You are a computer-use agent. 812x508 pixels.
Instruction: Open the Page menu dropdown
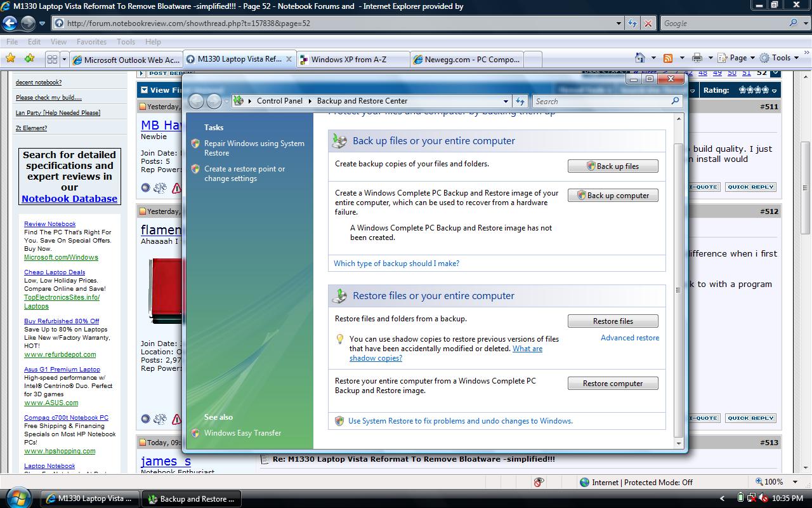(737, 58)
